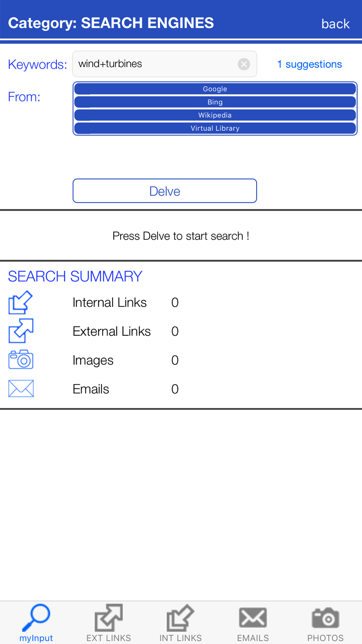Select the Emails summary row
This screenshot has width=362, height=644.
91,389
